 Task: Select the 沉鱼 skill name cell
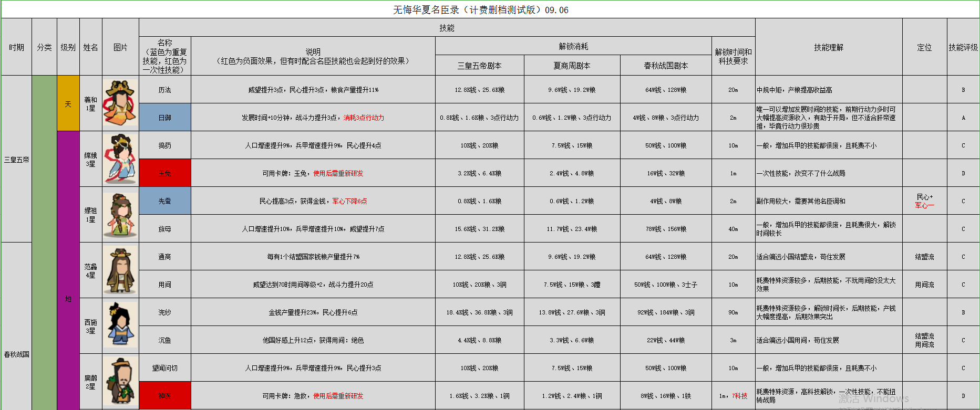[165, 340]
